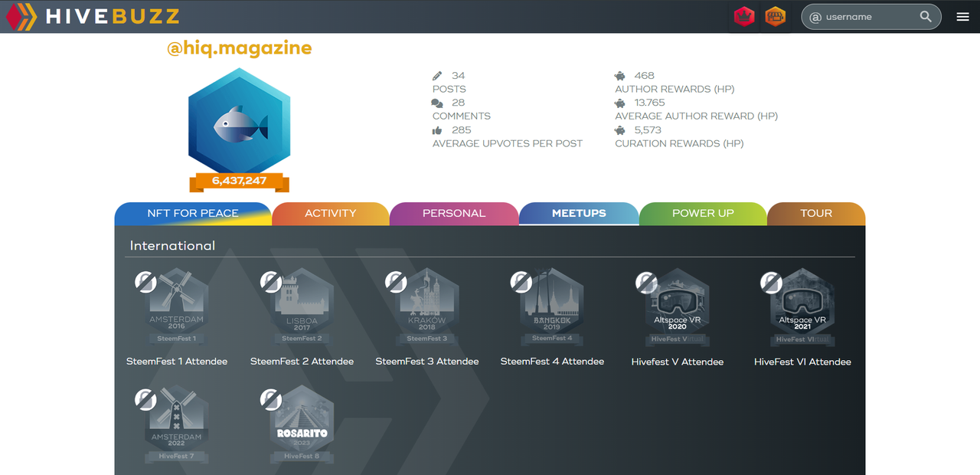Open the @hiq.magazine profile name
980x475 pixels.
pos(239,48)
